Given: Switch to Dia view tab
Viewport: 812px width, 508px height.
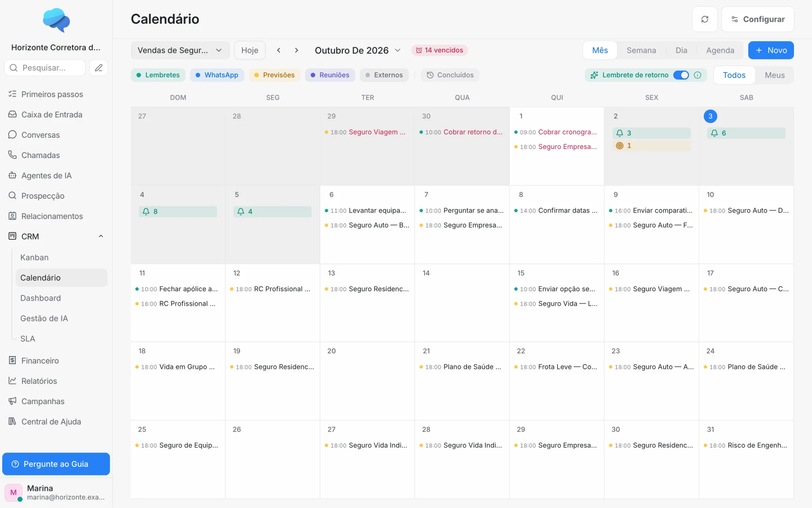Looking at the screenshot, I should pos(681,50).
